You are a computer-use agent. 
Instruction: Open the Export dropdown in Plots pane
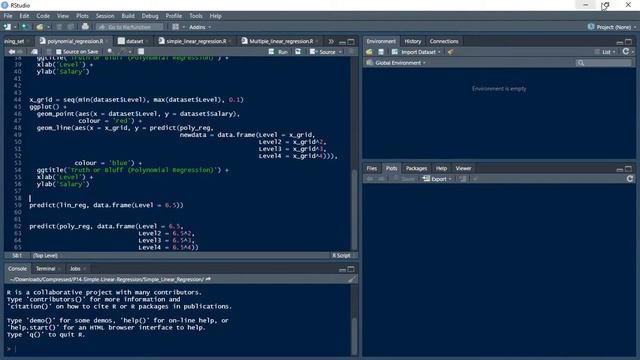pyautogui.click(x=437, y=179)
